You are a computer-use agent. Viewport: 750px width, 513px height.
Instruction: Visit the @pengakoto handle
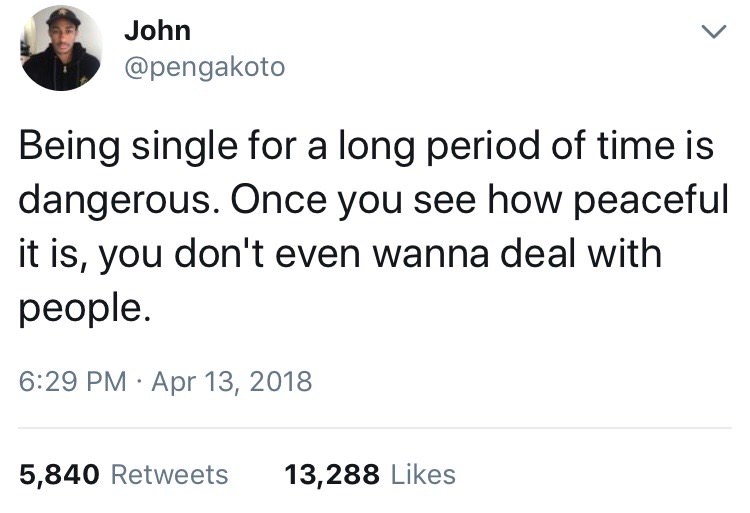tap(204, 67)
